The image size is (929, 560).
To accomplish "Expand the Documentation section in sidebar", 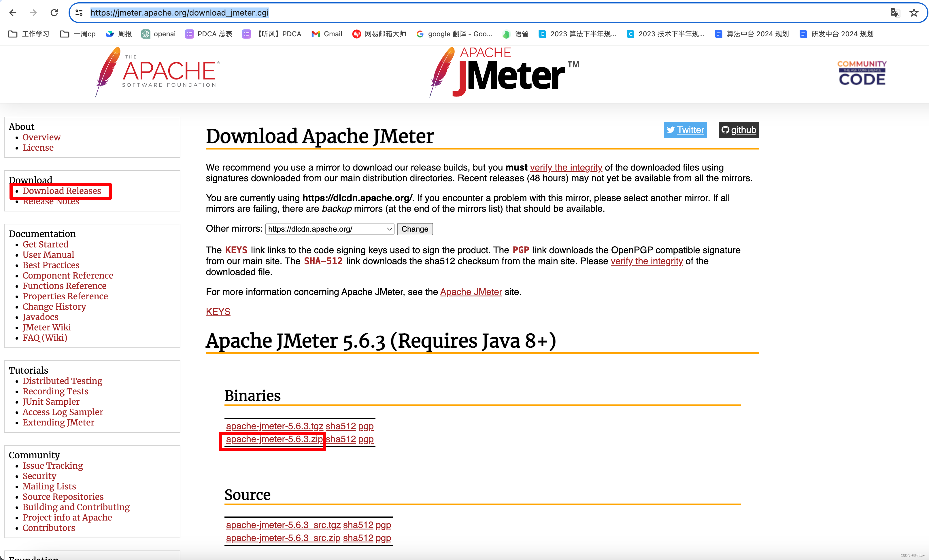I will click(x=42, y=234).
